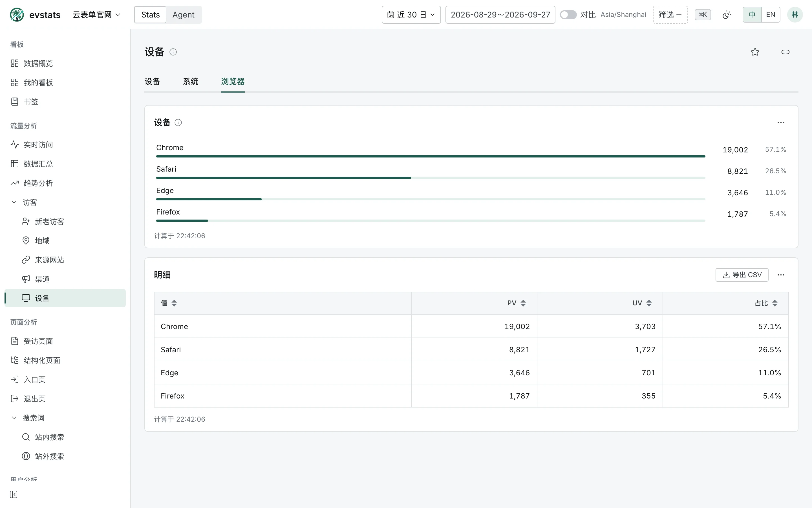Switch language to EN
The height and width of the screenshot is (508, 812).
click(771, 15)
